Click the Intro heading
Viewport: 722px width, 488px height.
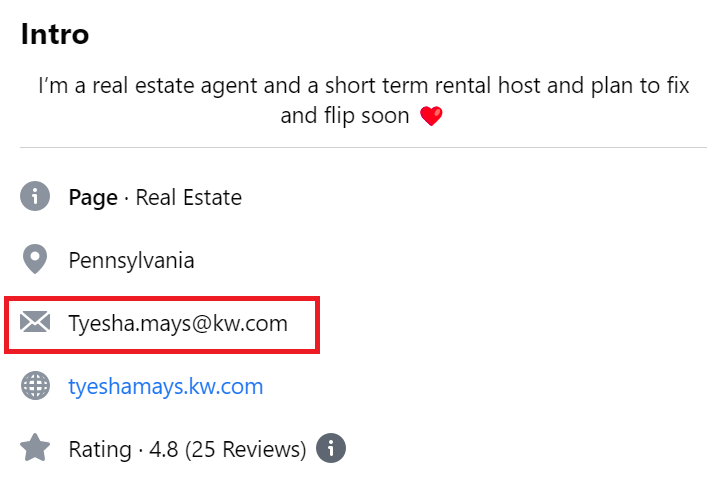coord(55,34)
